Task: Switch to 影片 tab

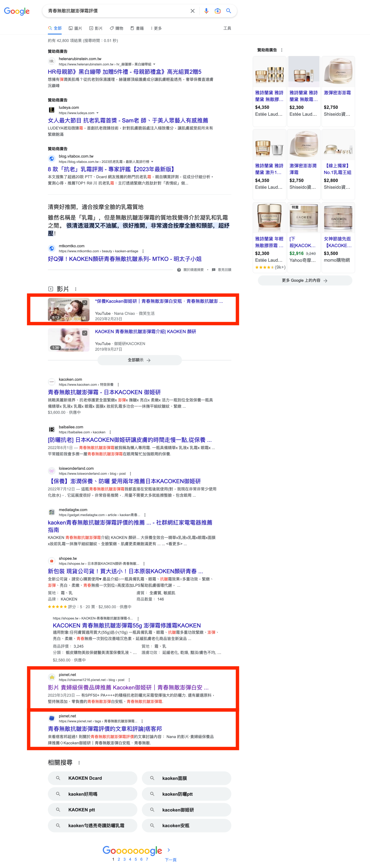Action: (x=96, y=28)
